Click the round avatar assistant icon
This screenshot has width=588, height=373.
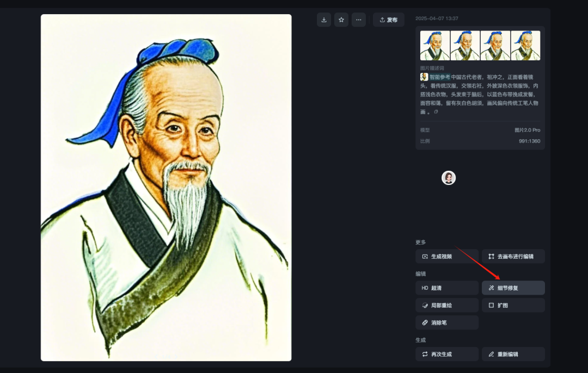[449, 178]
